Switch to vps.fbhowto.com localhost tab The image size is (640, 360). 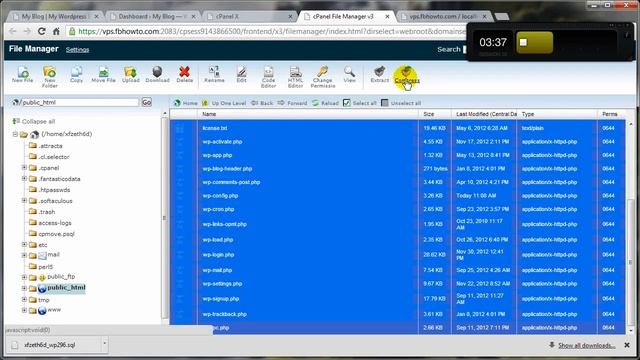coord(444,17)
